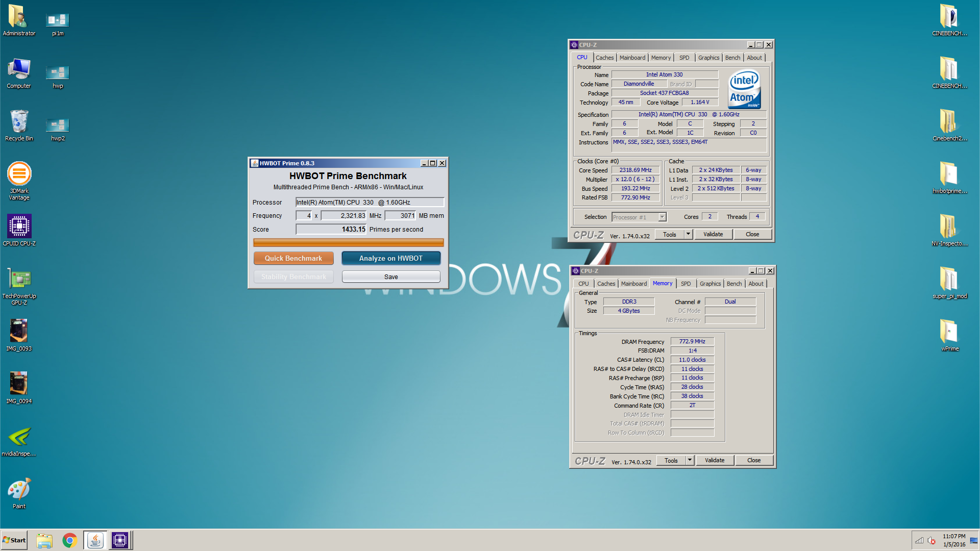Click Validate in upper CPU-Z window

713,234
